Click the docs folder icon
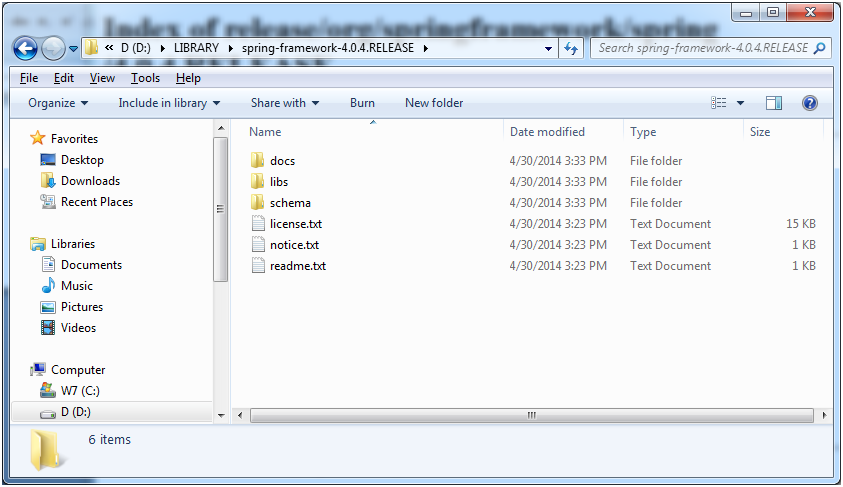843x487 pixels. point(258,160)
